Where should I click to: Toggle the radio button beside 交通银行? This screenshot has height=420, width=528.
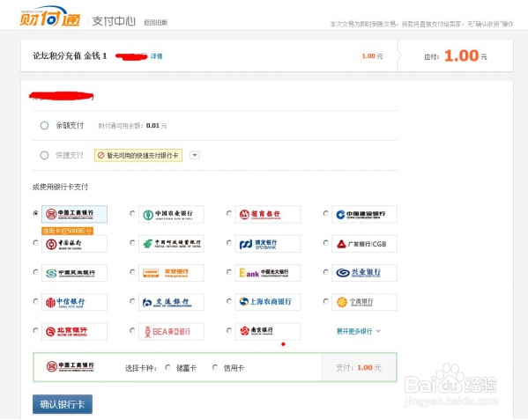click(132, 301)
